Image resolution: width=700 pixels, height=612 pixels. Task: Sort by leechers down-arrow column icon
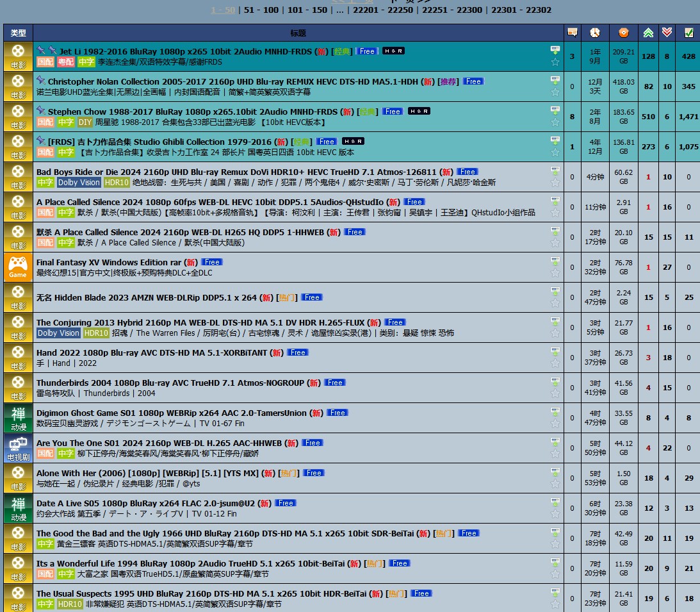(x=667, y=32)
